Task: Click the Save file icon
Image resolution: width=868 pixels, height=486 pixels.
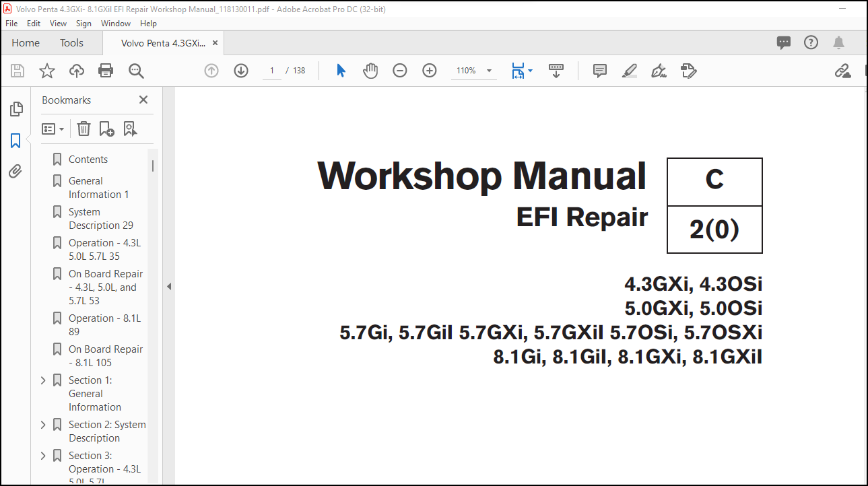Action: tap(18, 71)
